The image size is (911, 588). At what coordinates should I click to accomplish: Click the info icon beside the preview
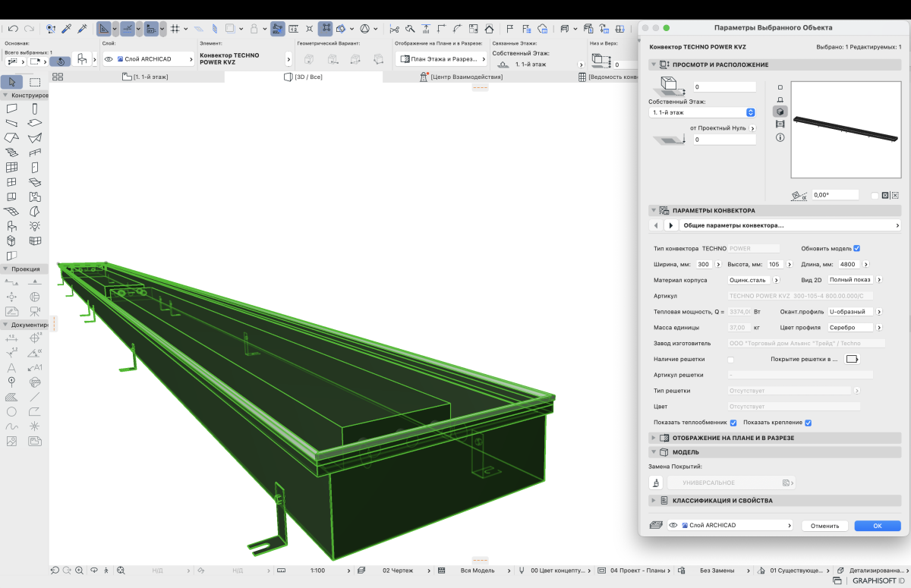780,138
